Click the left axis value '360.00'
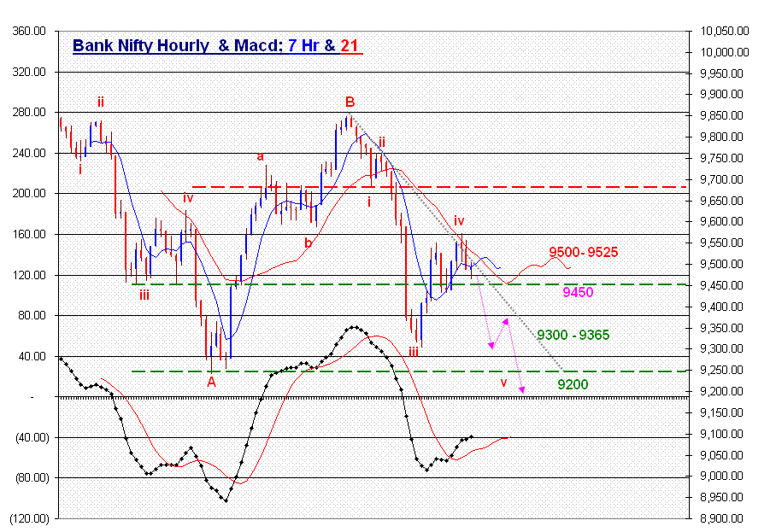 pyautogui.click(x=29, y=31)
